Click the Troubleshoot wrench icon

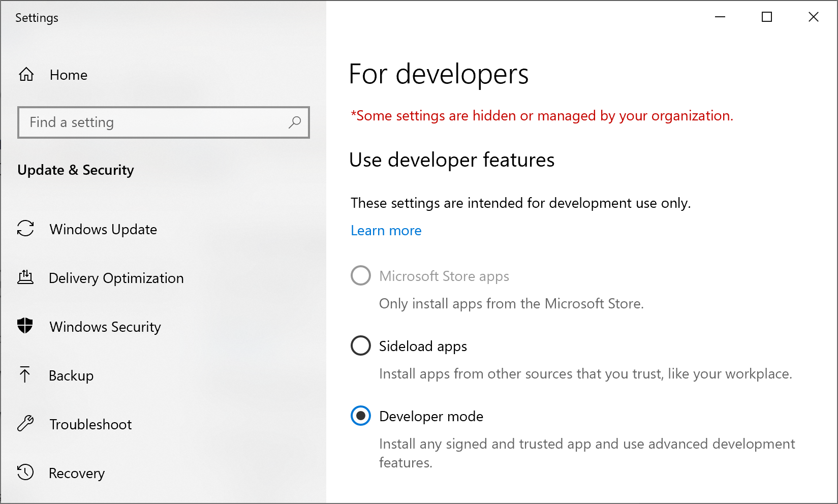(25, 424)
